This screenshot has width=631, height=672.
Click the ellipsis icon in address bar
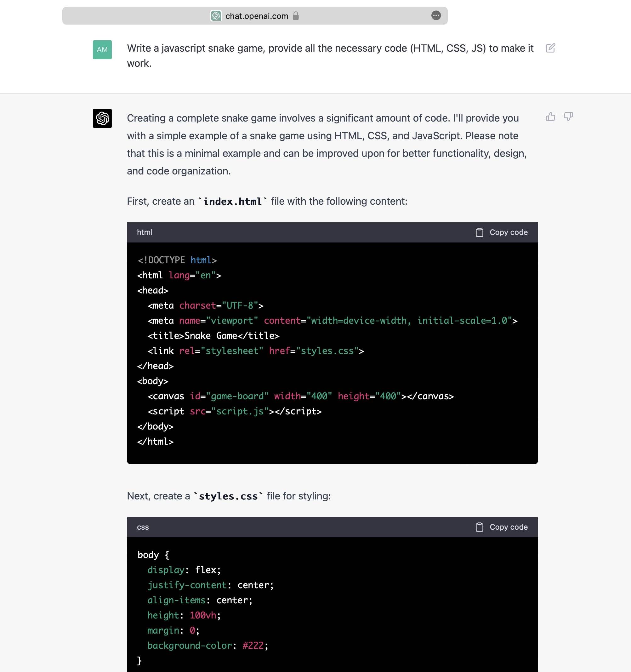tap(436, 15)
